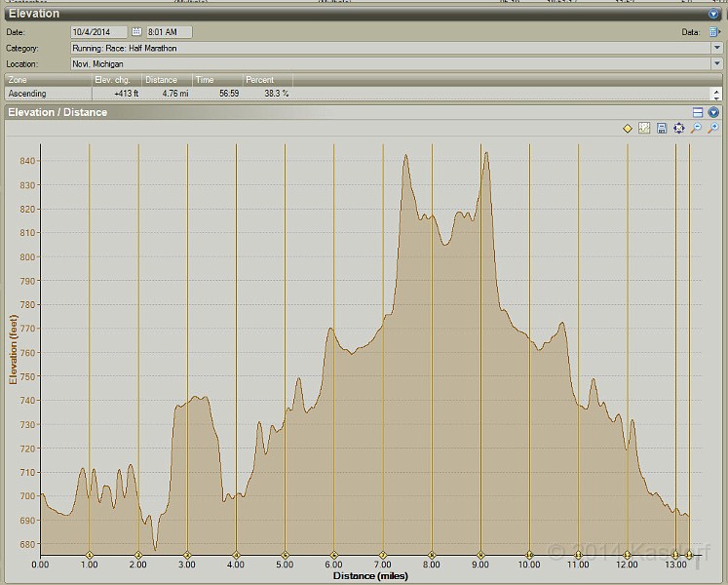This screenshot has width=728, height=585.
Task: Click the 10/4/2014 date field
Action: [x=98, y=32]
